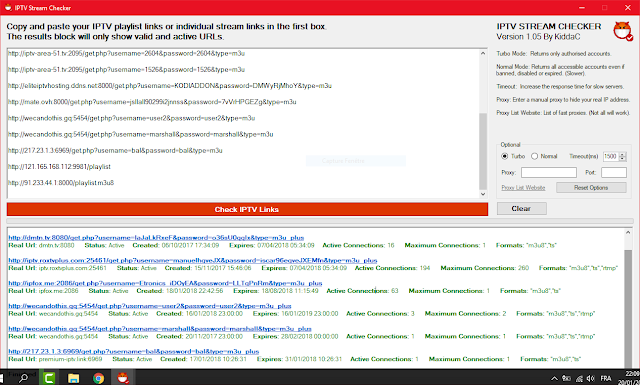
Task: Open the Proxy List Website link
Action: (x=523, y=188)
